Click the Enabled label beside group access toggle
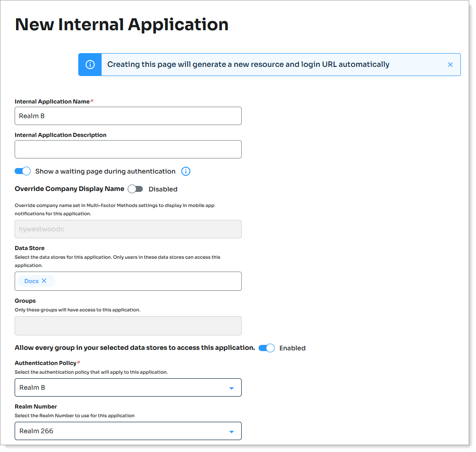This screenshot has width=476, height=452. pos(292,348)
